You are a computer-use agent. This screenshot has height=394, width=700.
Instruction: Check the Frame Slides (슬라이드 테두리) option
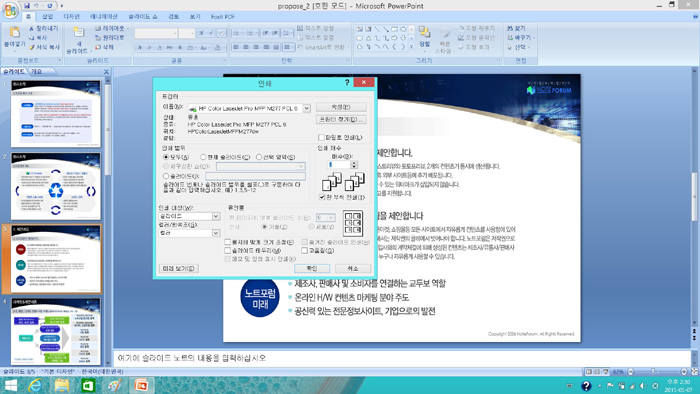(228, 251)
